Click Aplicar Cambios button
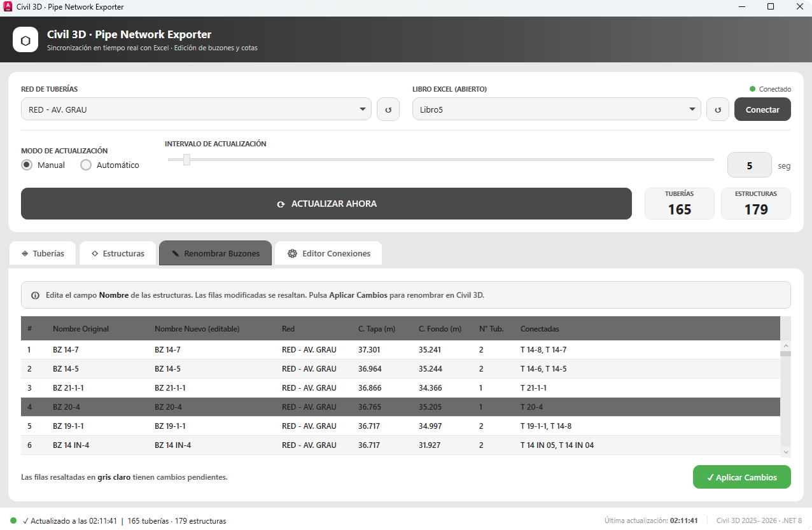Viewport: 812px width, 530px height. click(742, 477)
